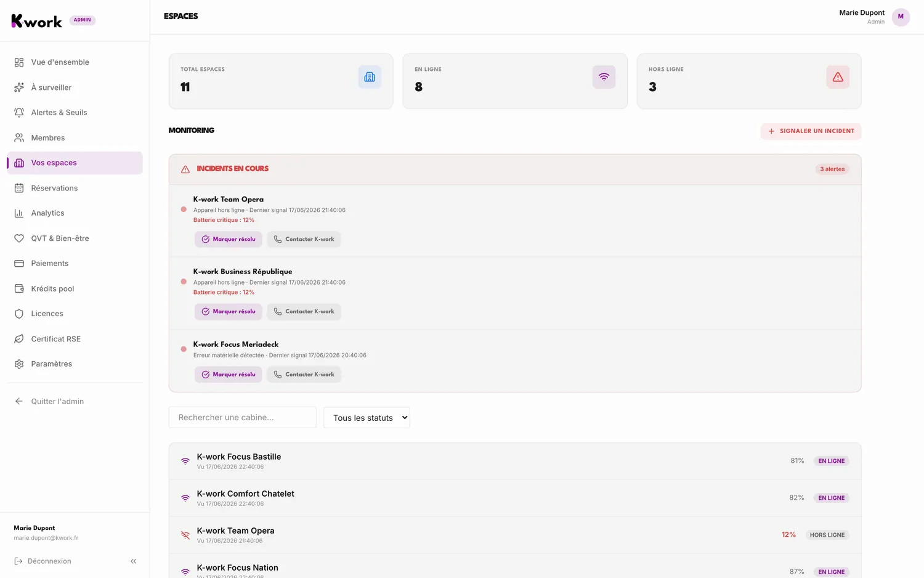Click the 81% battery value
924x578 pixels.
coord(798,461)
